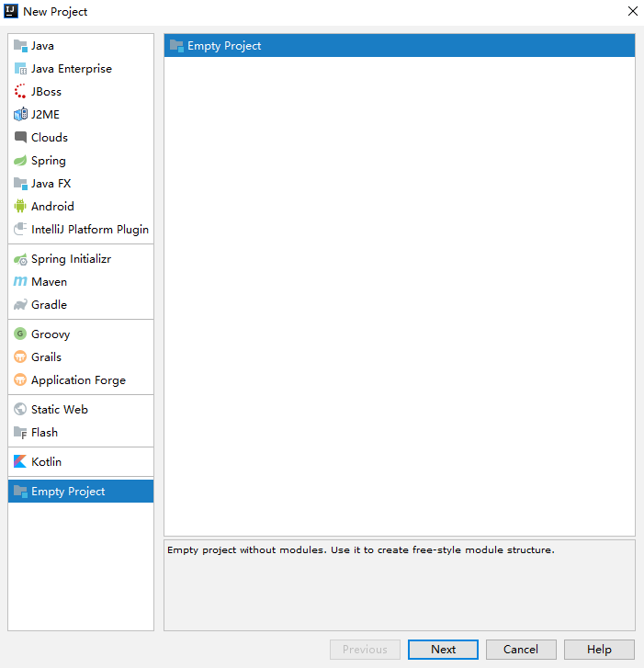The image size is (644, 668).
Task: Click the orange Grails icon
Action: (x=20, y=357)
